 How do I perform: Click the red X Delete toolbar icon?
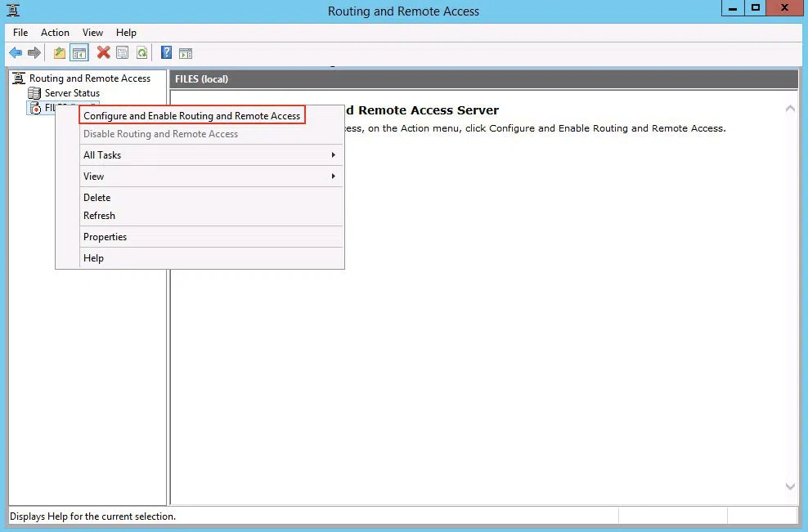click(x=104, y=53)
